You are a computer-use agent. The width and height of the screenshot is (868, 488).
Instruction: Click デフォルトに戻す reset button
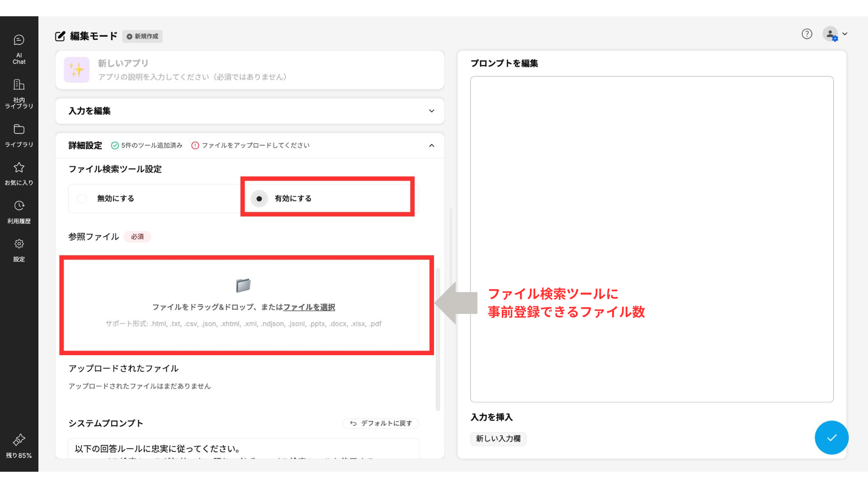pos(381,423)
